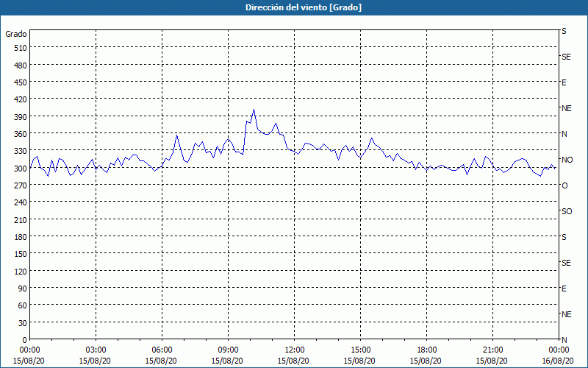Select the 06:00 time axis label
This screenshot has height=368, width=588.
[x=162, y=350]
